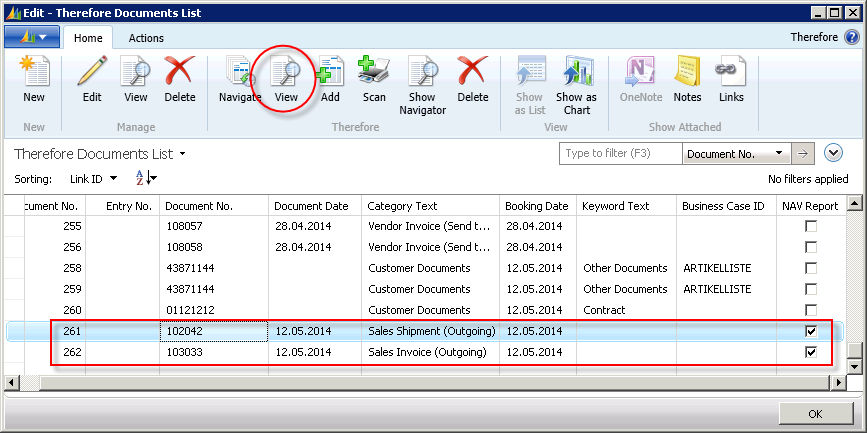The image size is (867, 433).
Task: Click the Notes sticky note icon
Action: pos(687,79)
